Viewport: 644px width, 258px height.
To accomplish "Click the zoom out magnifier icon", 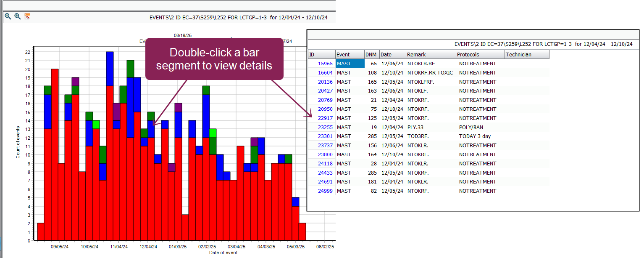I will tap(8, 16).
